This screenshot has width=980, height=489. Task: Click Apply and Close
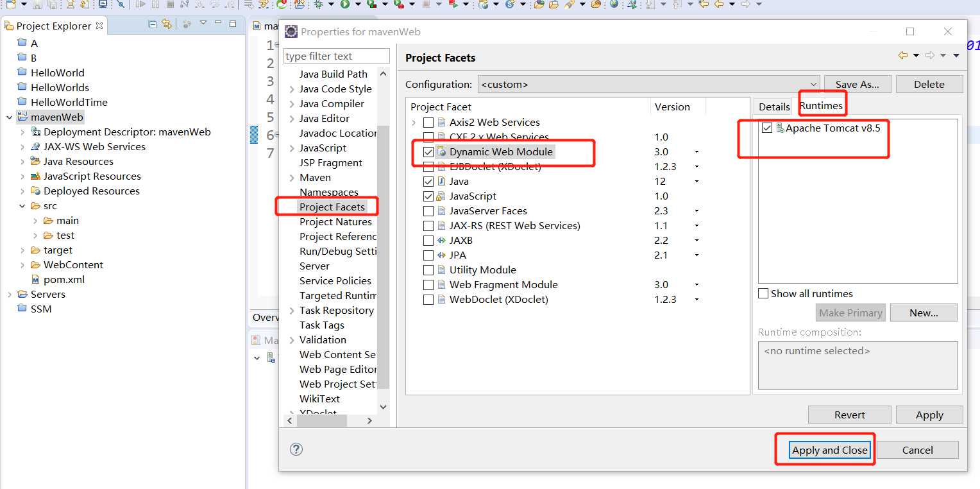coord(830,450)
